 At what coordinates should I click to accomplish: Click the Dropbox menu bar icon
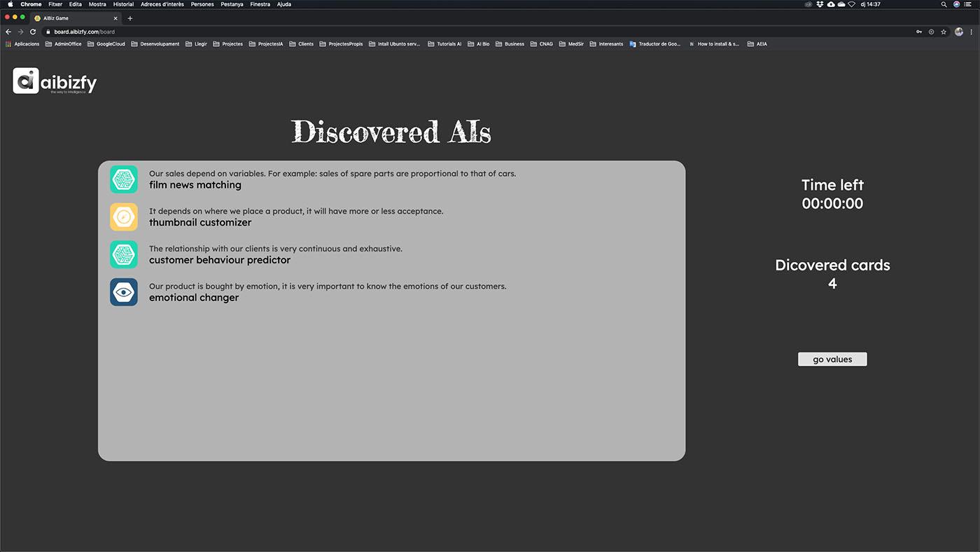(820, 4)
